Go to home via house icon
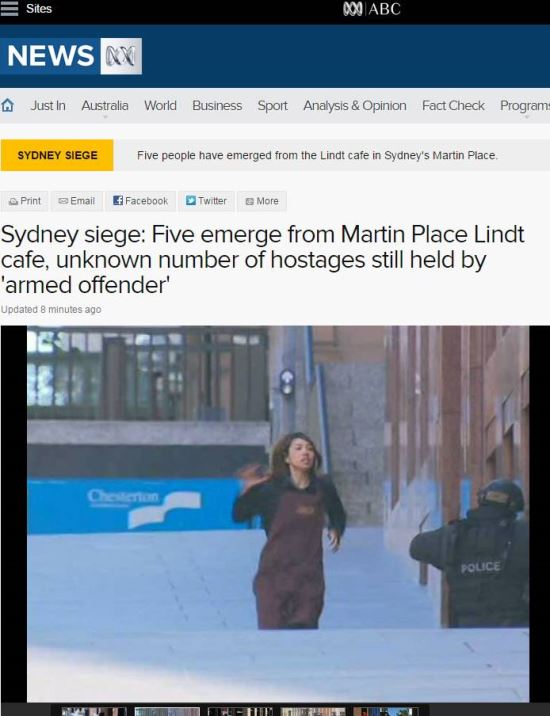The width and height of the screenshot is (550, 716). point(7,105)
